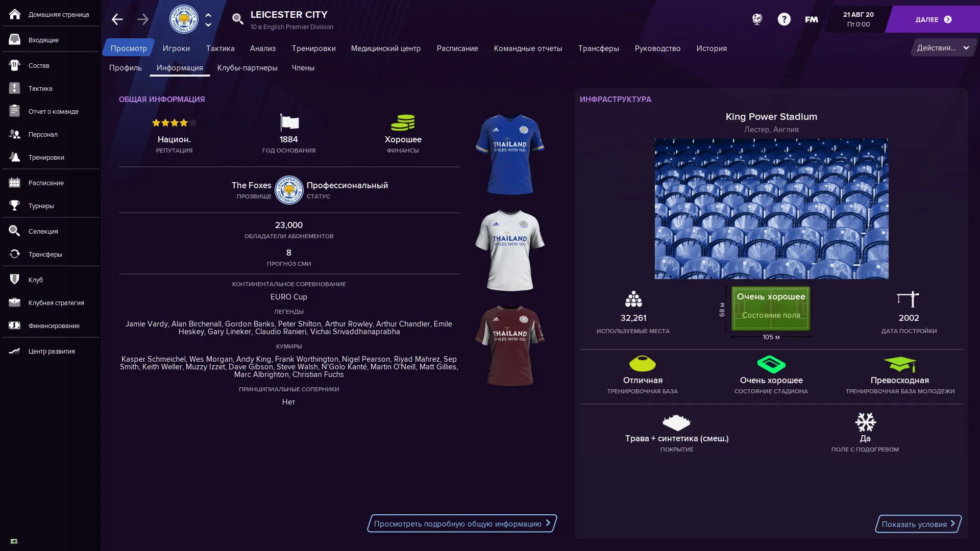
Task: Click the date 21 АВГ 20
Action: 859,15
